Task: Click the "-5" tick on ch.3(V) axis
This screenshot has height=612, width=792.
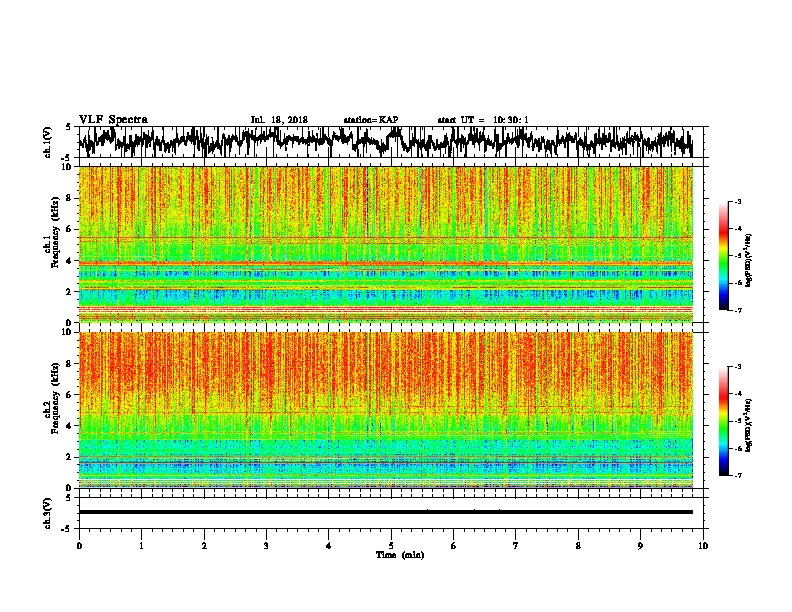Action: coord(67,529)
